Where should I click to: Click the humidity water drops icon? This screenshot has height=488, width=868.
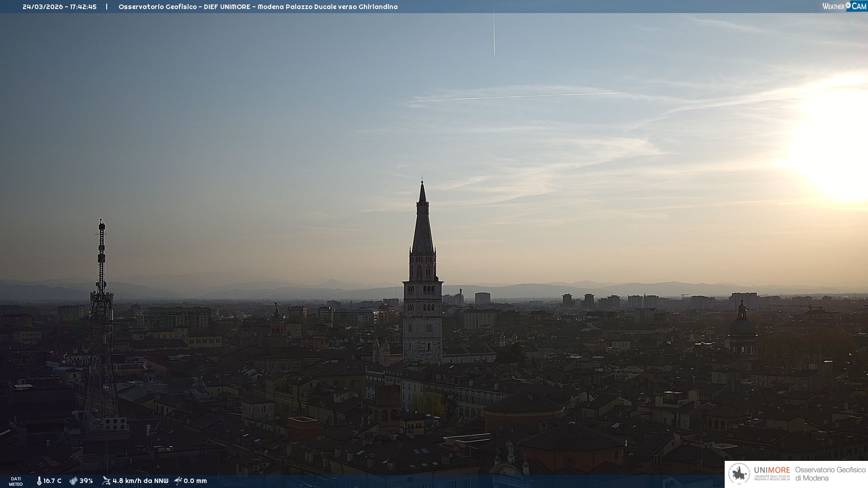click(73, 481)
